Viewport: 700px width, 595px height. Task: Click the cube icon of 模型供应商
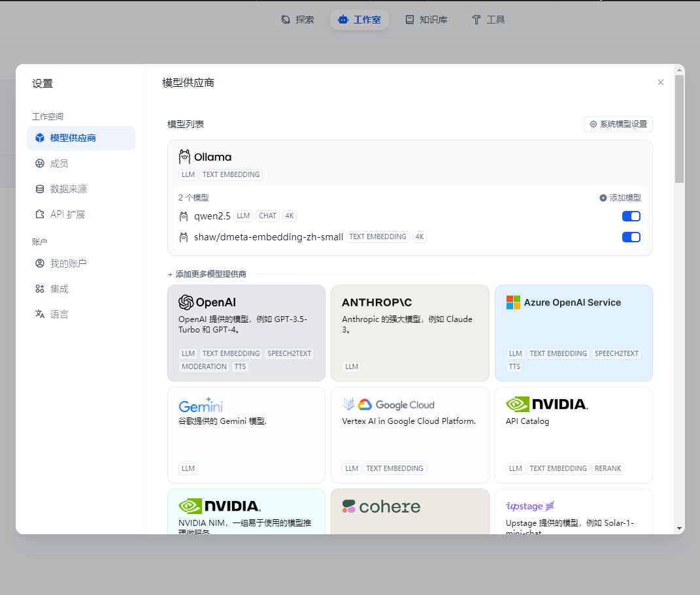click(x=40, y=138)
